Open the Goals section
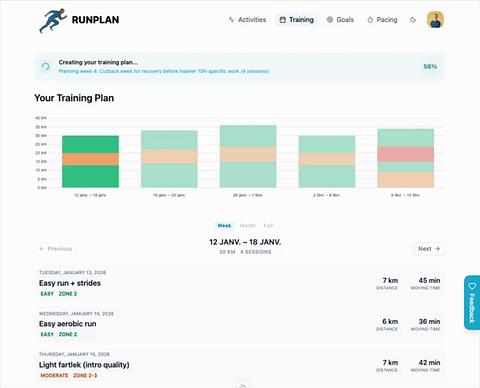The height and width of the screenshot is (388, 480). [x=340, y=20]
